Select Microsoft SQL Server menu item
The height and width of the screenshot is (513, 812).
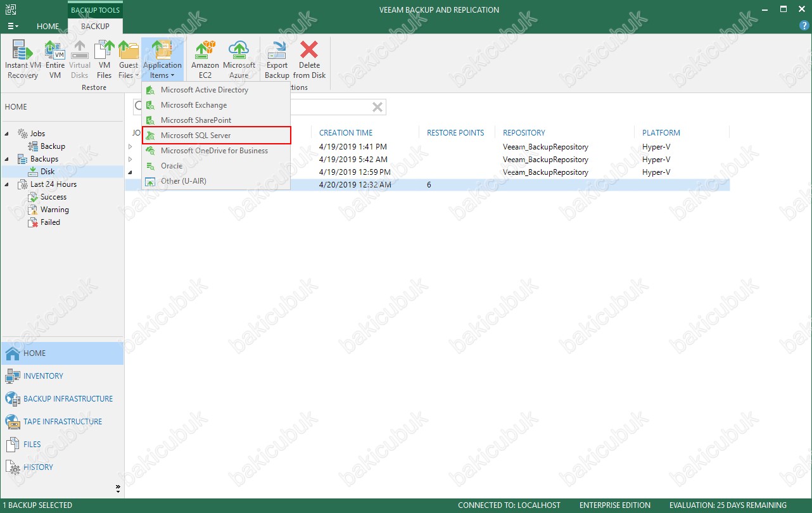(x=216, y=136)
